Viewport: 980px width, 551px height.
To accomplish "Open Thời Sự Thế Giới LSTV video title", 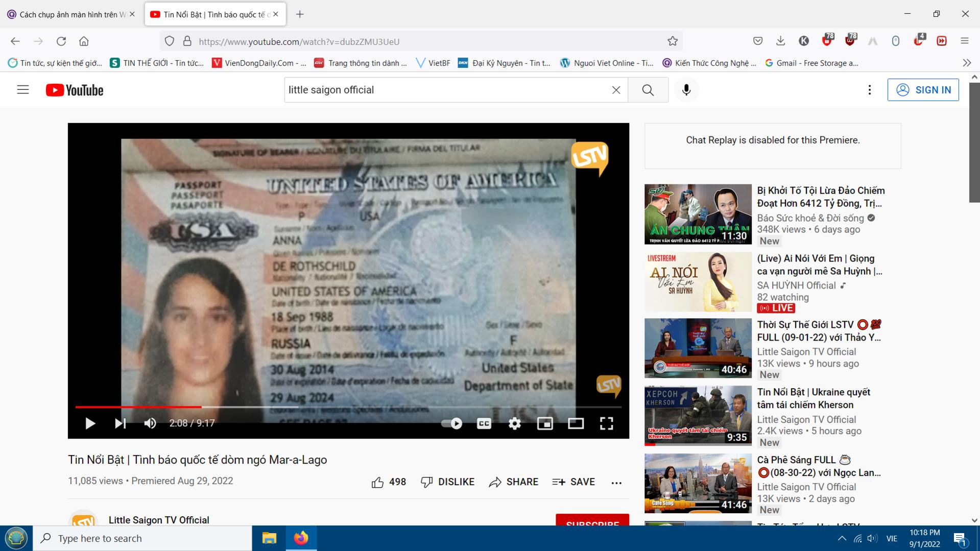I will 820,331.
